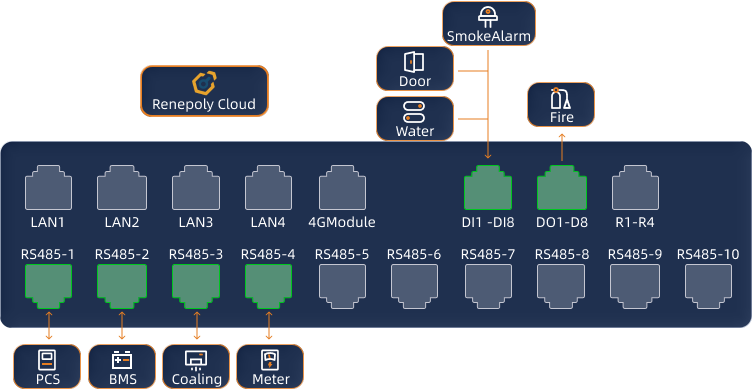Click the RS485-5 port icon
This screenshot has height=390, width=752.
pos(342,286)
